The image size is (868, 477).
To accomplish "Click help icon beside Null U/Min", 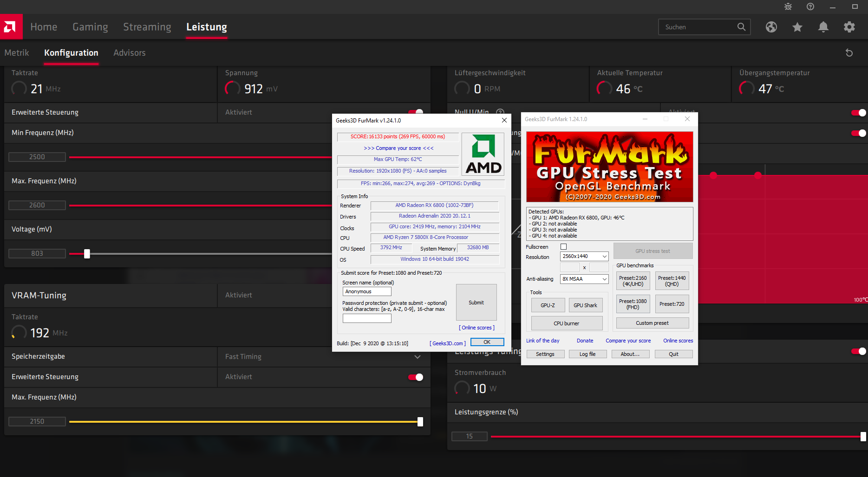I will tap(500, 112).
